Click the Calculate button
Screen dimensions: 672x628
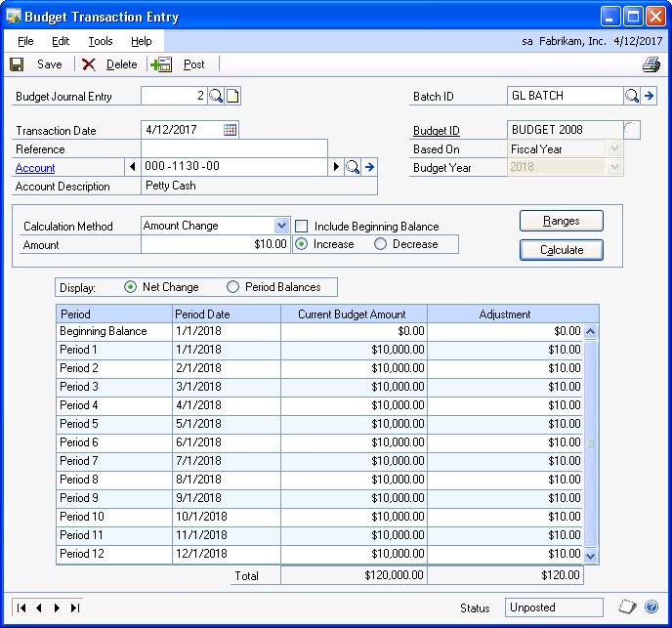click(x=561, y=250)
